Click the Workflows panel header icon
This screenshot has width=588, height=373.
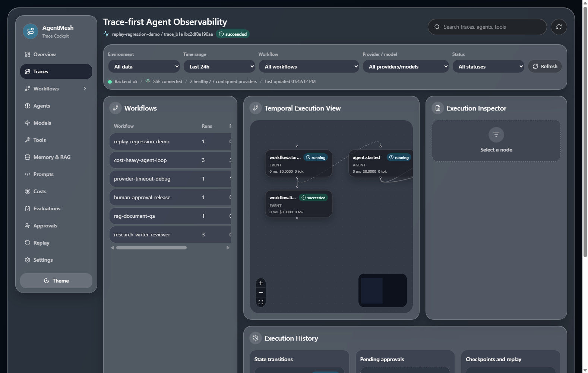[x=116, y=108]
